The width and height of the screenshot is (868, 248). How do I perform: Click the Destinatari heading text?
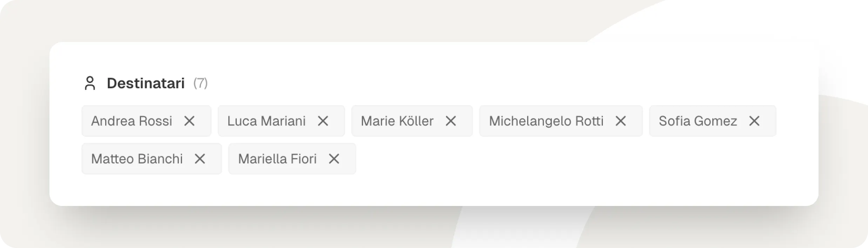click(x=146, y=83)
